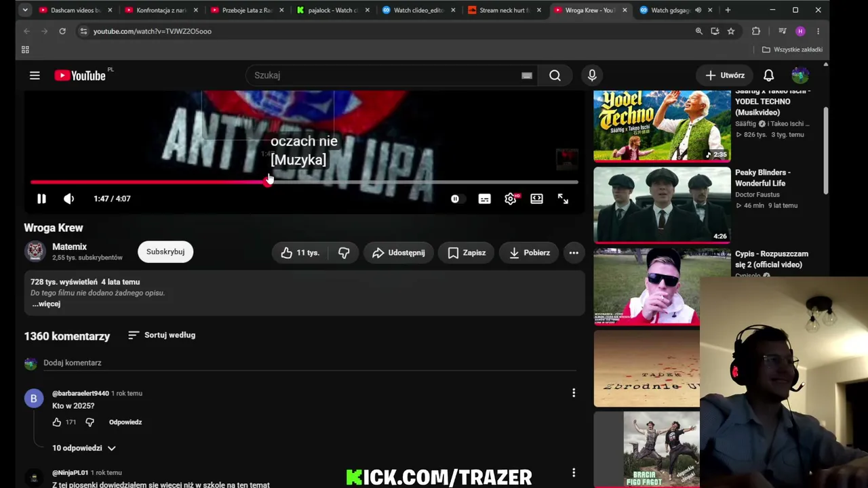Pause the video
Image resolution: width=868 pixels, height=488 pixels.
41,199
